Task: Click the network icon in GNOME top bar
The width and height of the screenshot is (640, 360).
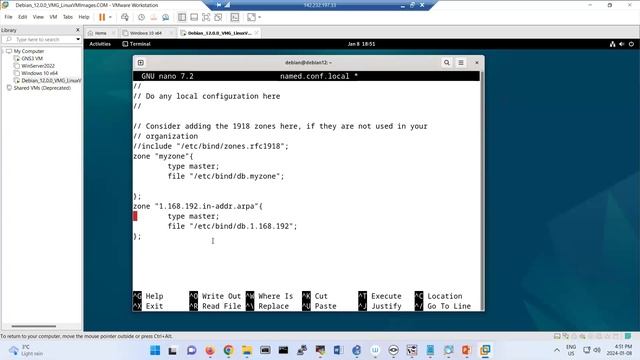Action: coord(612,44)
